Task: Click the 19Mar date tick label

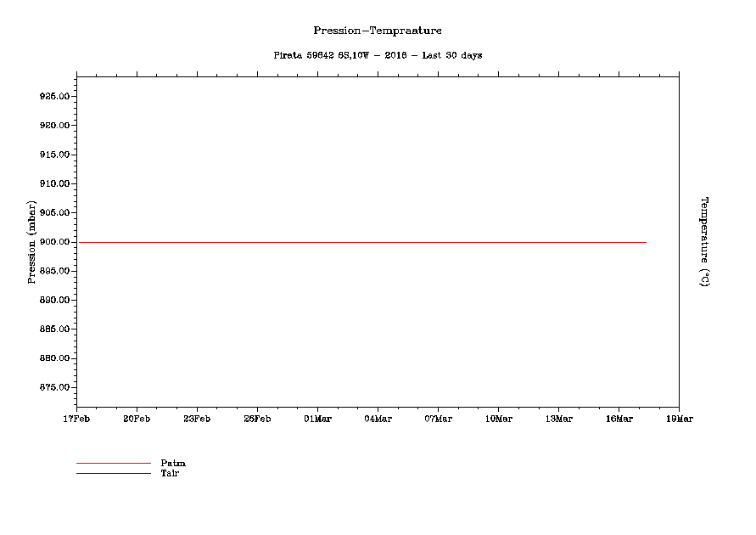Action: [679, 419]
